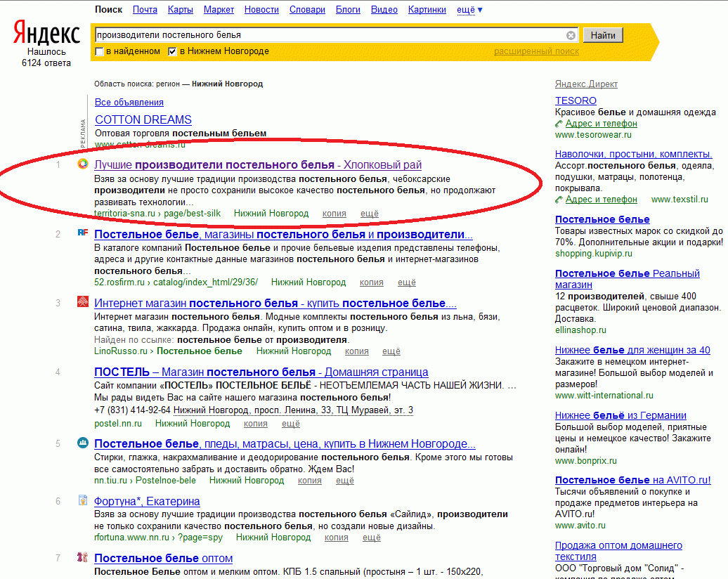The height and width of the screenshot is (579, 728).
Task: Open 'Постельное белье на AVITO.ru!' ad
Action: pos(633,480)
